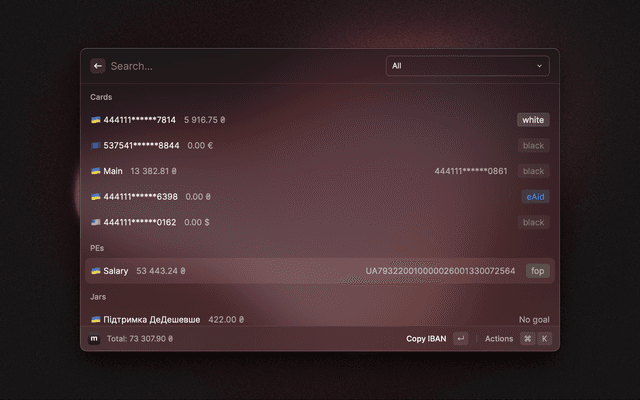Click the Ukrainian flag on card 7814
Image resolution: width=640 pixels, height=400 pixels.
click(x=96, y=120)
